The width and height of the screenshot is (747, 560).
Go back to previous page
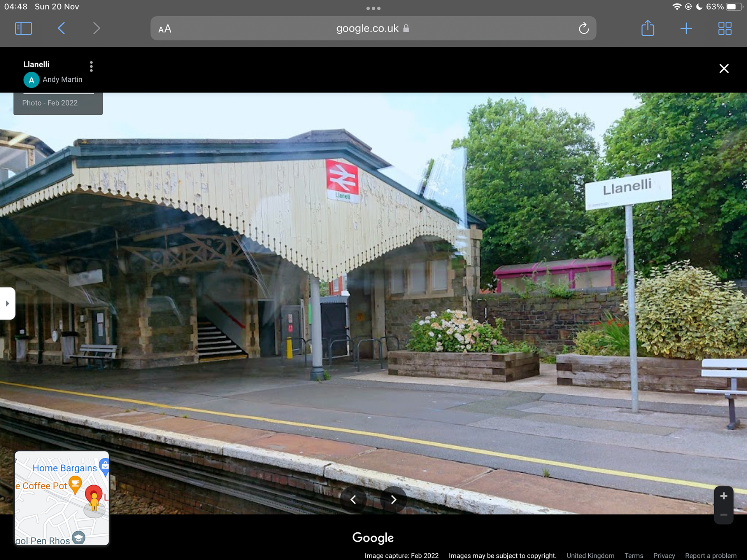point(61,28)
